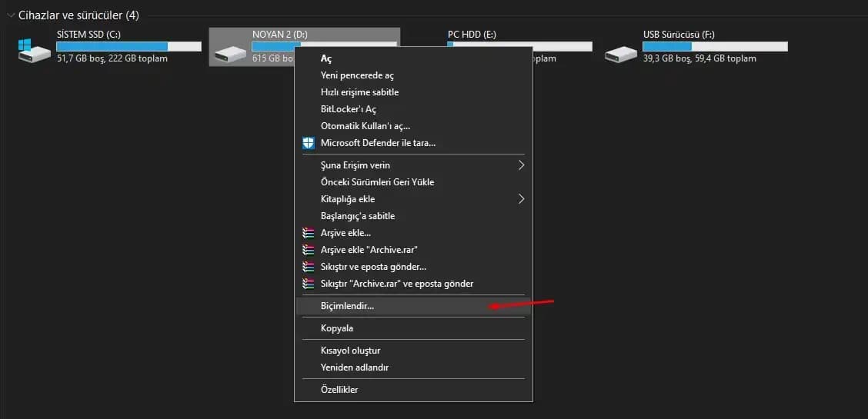Click the SİSTEM SSD (C:) drive icon
Image resolution: width=868 pixels, height=419 pixels.
[34, 51]
